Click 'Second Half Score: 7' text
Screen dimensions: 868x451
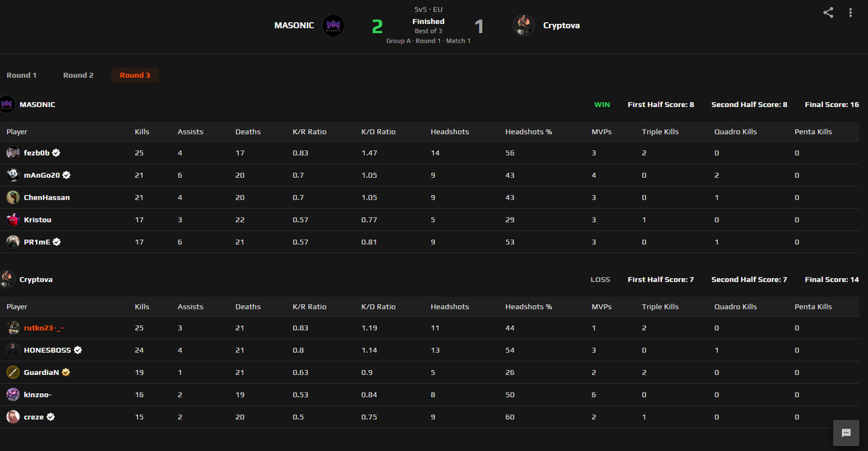(x=749, y=280)
